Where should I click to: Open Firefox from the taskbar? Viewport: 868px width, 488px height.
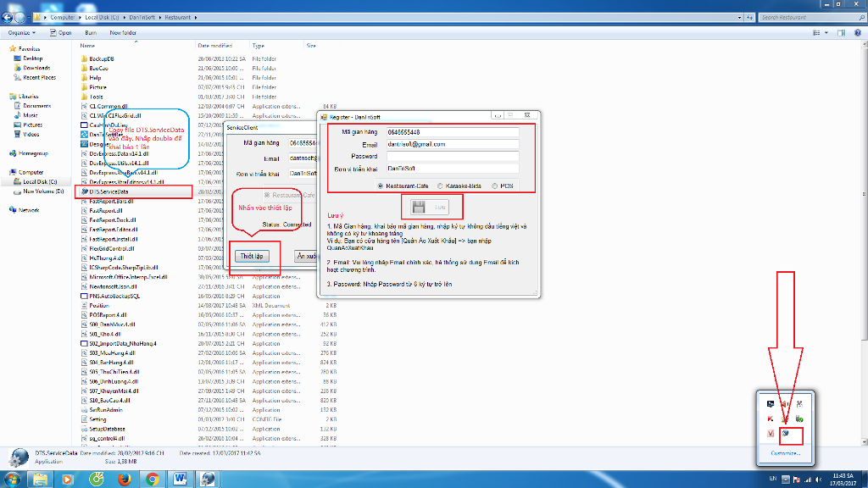(125, 480)
